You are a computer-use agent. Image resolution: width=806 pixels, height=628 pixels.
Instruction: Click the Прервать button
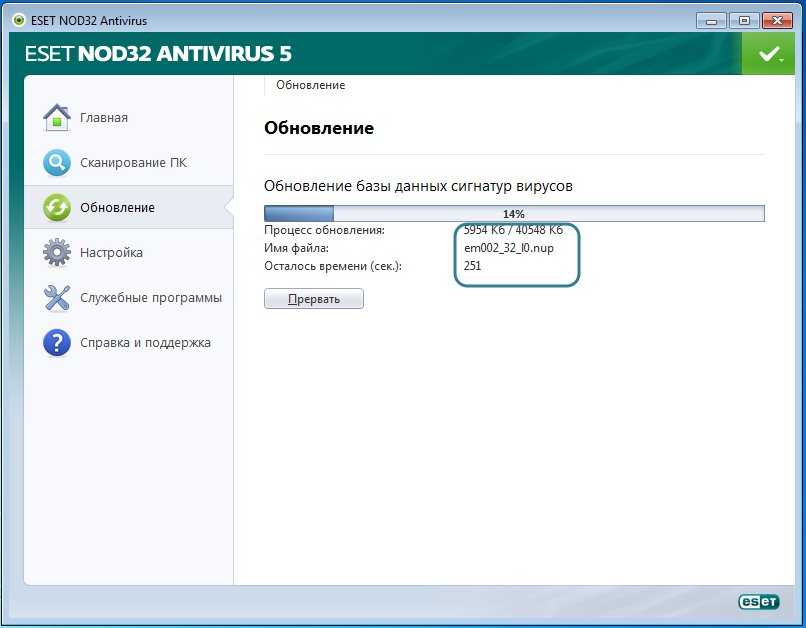pos(314,299)
